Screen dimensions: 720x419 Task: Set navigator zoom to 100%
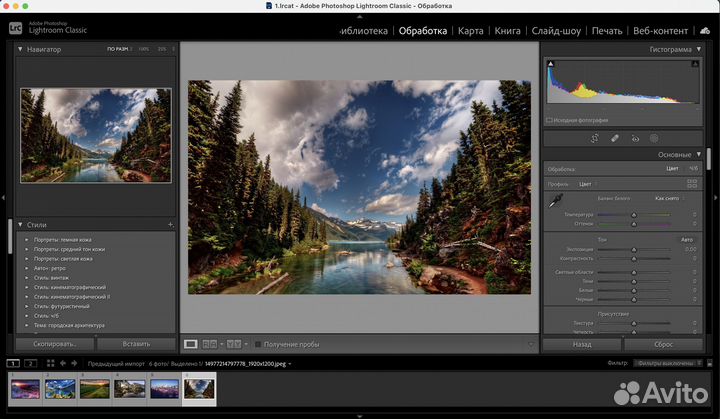[144, 49]
